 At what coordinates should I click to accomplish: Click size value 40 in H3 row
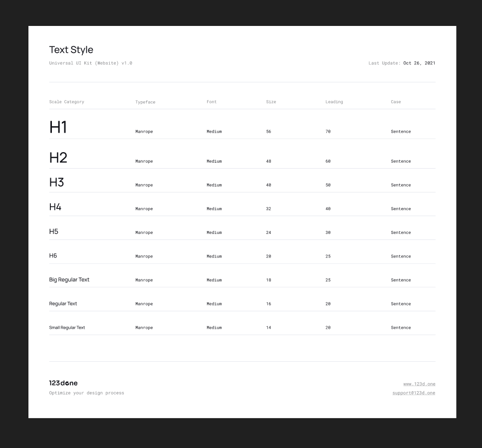coord(268,185)
